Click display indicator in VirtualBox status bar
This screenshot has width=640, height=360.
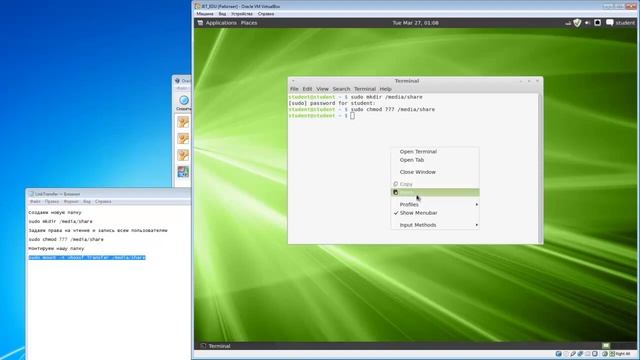click(x=595, y=354)
